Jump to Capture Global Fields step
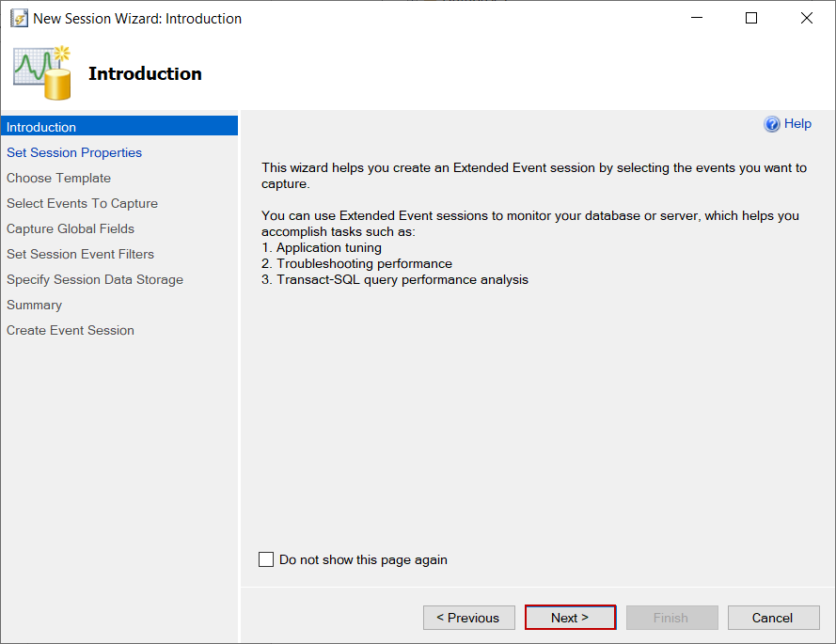 pos(71,228)
